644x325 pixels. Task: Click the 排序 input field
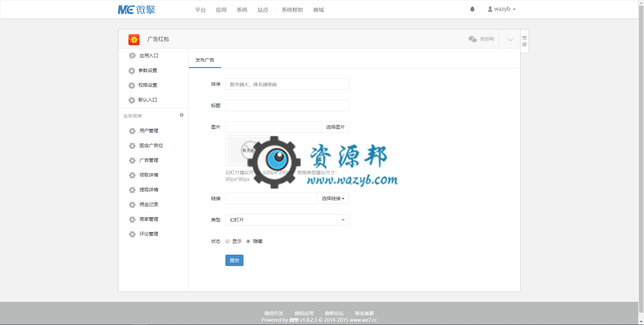tap(287, 84)
